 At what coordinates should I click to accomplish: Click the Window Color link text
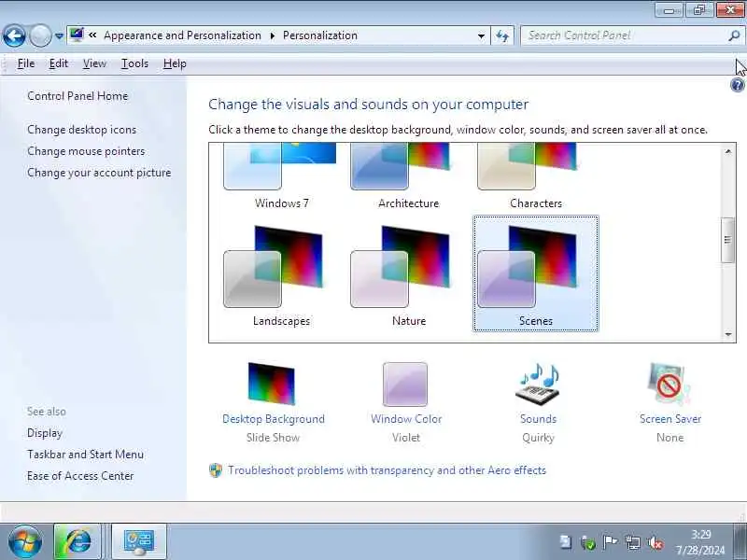pos(406,419)
